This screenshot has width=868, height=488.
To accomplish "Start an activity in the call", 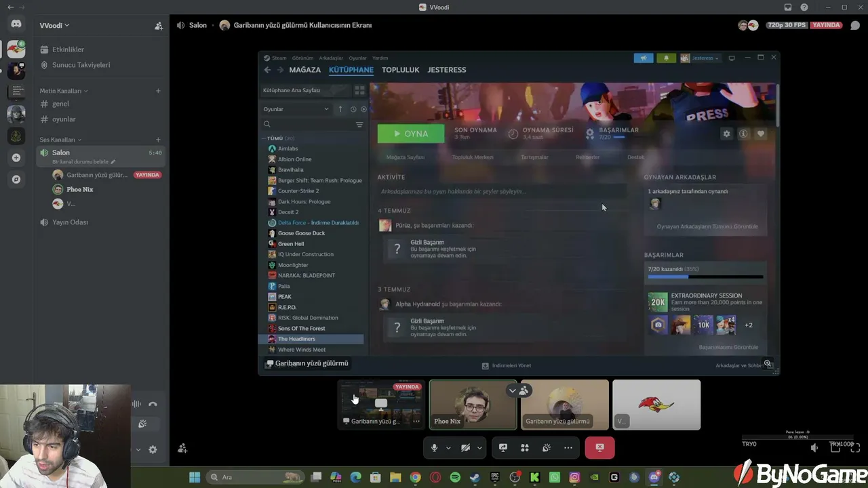I will 525,448.
